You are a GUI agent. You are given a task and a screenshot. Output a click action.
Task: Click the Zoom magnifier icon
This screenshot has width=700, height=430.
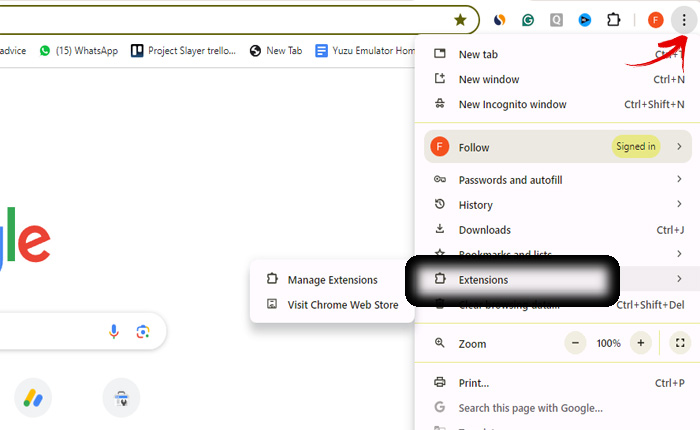440,343
